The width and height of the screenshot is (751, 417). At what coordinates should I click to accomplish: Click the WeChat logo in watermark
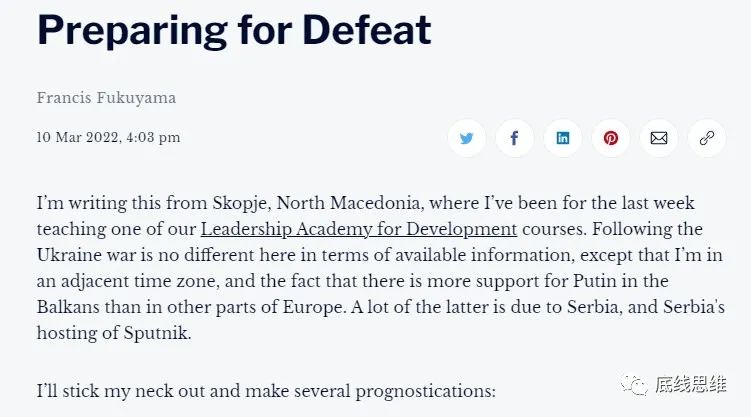click(635, 384)
